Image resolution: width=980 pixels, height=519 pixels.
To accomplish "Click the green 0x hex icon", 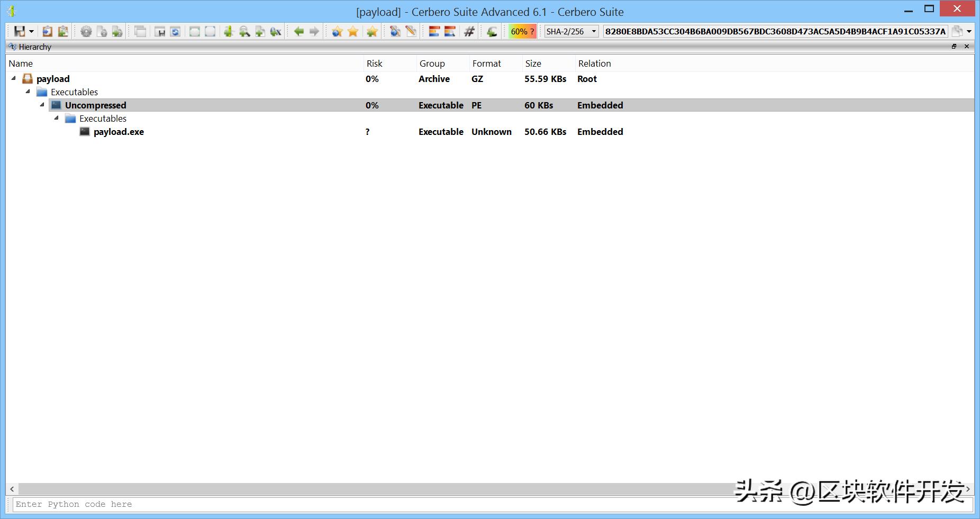I will (x=276, y=32).
